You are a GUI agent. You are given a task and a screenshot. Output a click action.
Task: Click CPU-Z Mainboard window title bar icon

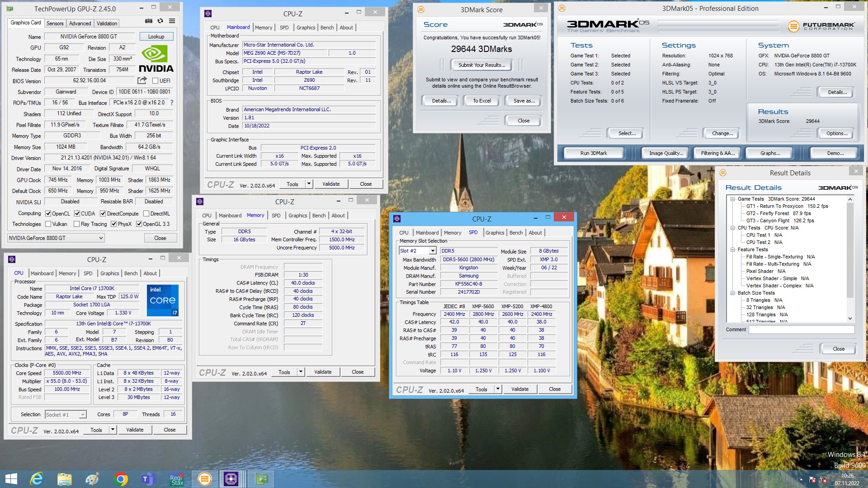coord(208,14)
